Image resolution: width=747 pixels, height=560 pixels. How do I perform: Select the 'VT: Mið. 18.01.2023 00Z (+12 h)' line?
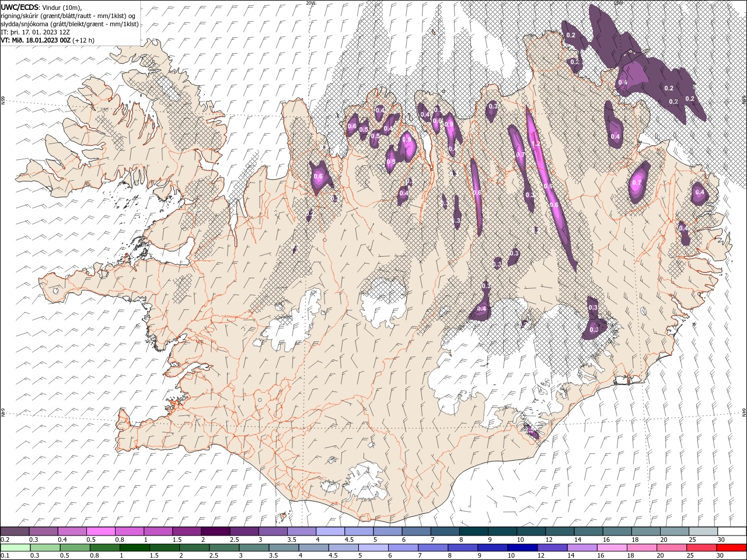pos(47,40)
